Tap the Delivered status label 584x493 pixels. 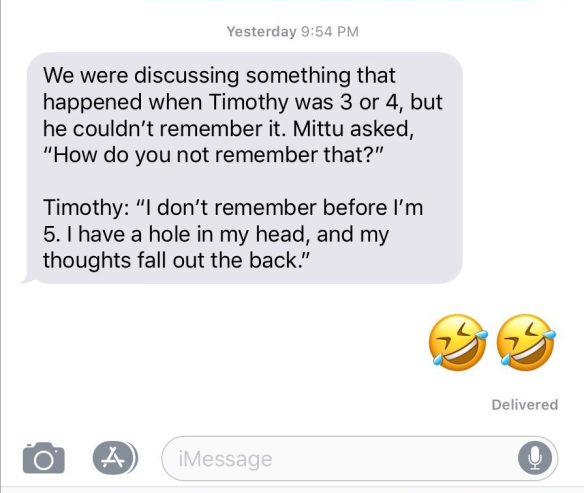(525, 405)
